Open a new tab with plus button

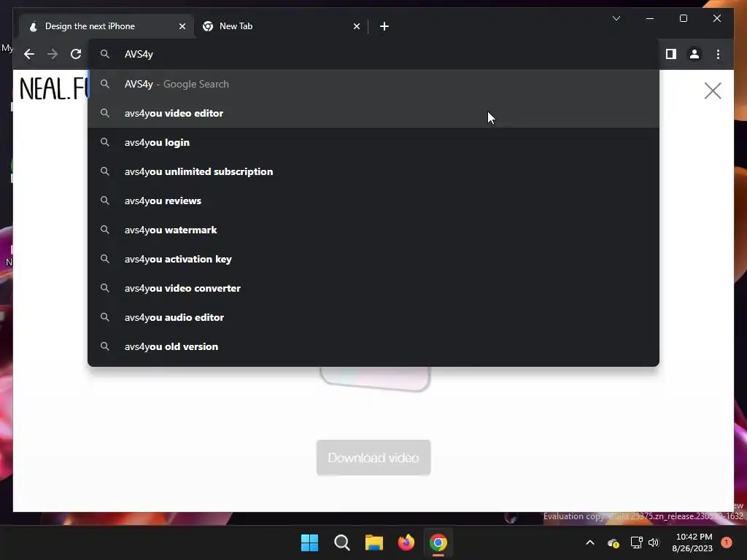[x=384, y=26]
